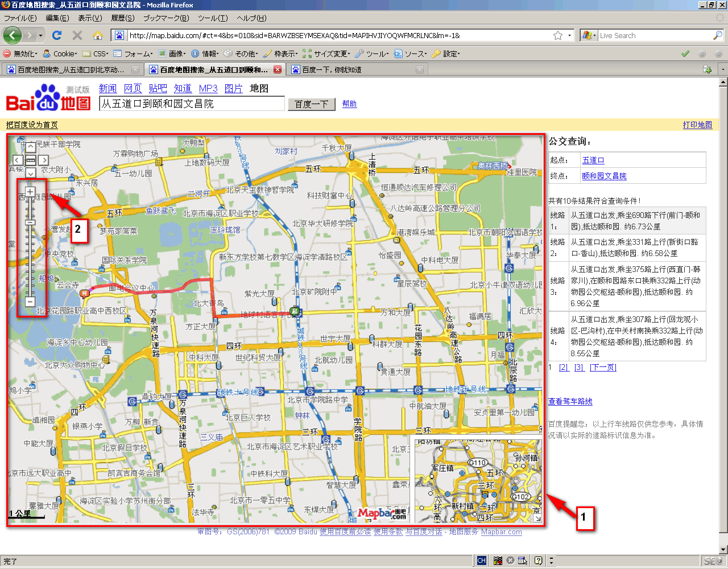
Task: Click the 下一页 next page link
Action: [x=603, y=368]
